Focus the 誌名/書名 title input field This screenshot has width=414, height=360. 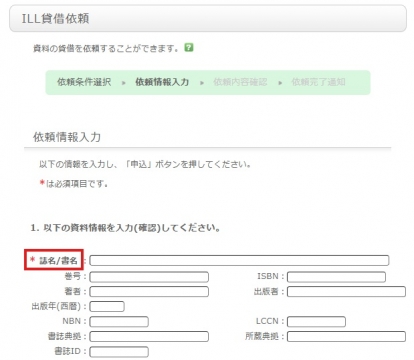[239, 260]
